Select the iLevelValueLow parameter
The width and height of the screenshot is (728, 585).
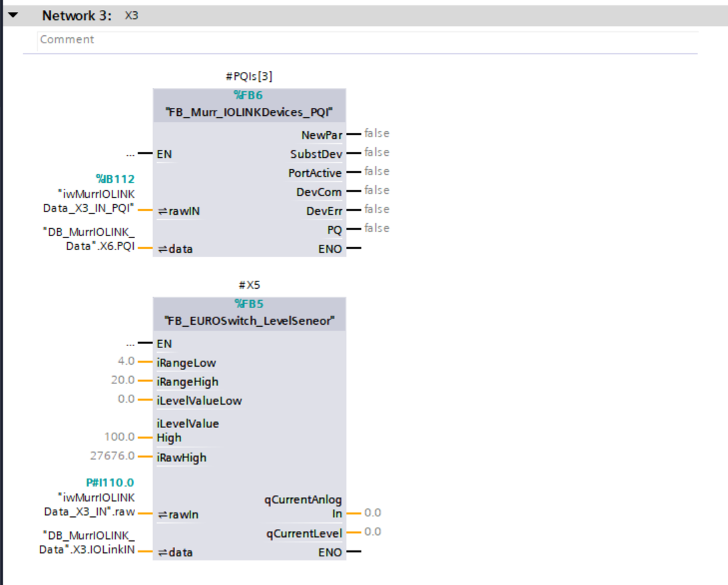click(x=199, y=401)
